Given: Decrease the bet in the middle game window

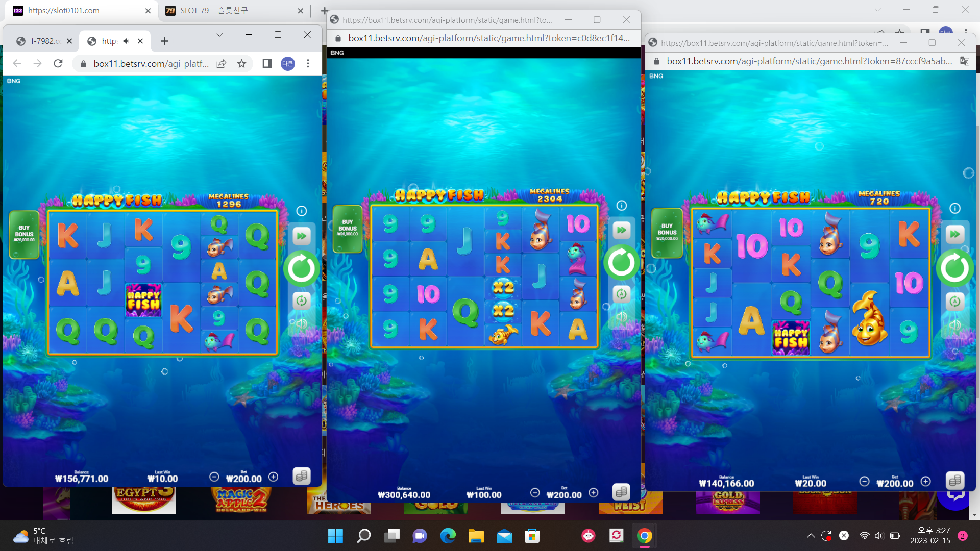Looking at the screenshot, I should [x=535, y=492].
